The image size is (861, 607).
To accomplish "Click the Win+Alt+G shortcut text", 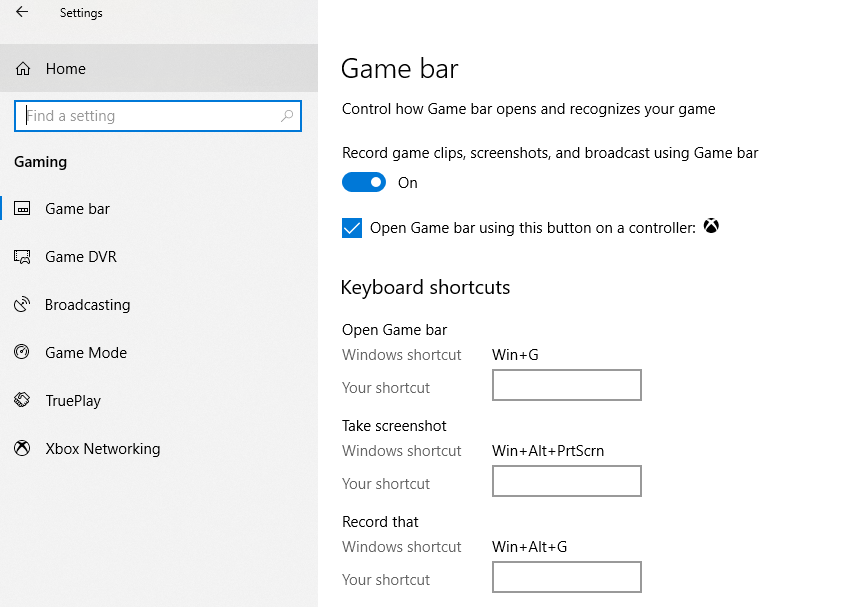I will point(529,547).
